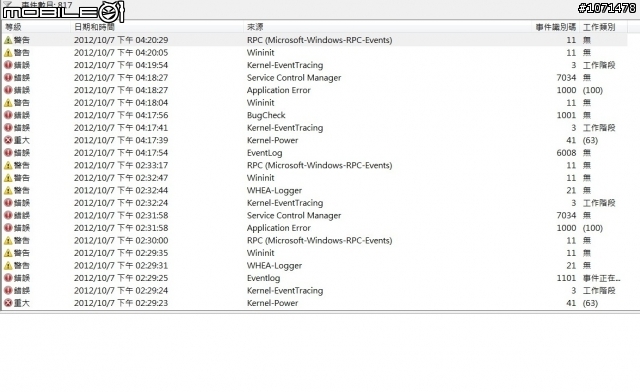Screen dimensions: 640x392
Task: Click 警告 level label at 04:18:04
Action: (22, 102)
